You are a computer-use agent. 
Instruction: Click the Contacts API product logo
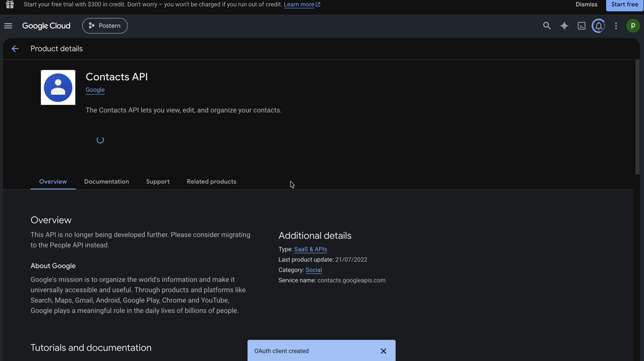(x=58, y=87)
